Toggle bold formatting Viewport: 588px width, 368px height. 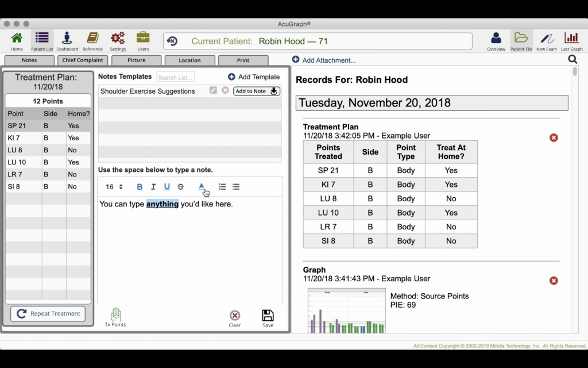click(140, 187)
